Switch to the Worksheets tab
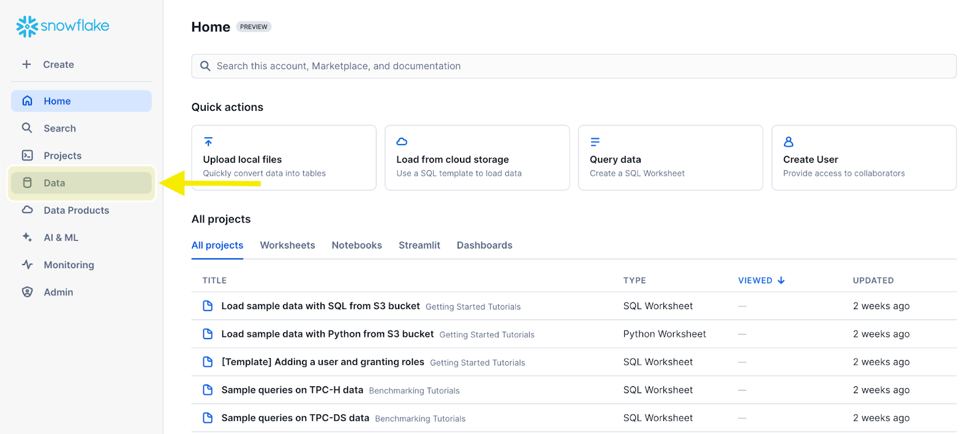 point(287,245)
